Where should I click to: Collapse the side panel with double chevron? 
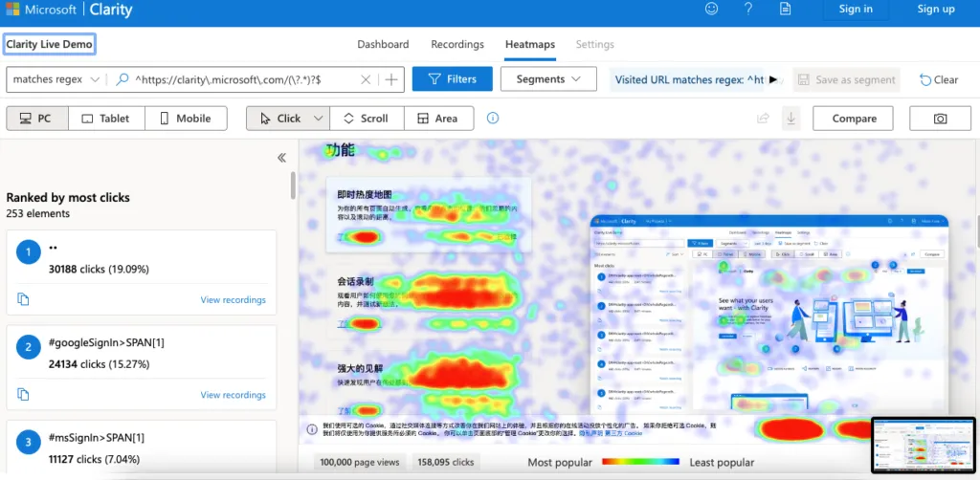coord(282,158)
